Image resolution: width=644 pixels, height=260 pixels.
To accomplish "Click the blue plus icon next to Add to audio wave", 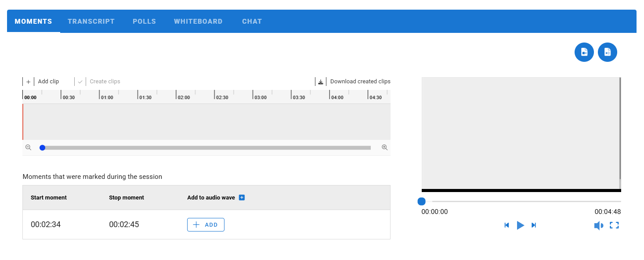I will point(242,198).
